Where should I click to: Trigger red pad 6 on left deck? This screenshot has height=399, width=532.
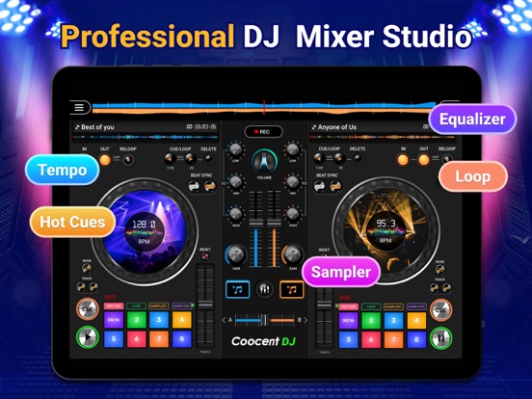[137, 339]
